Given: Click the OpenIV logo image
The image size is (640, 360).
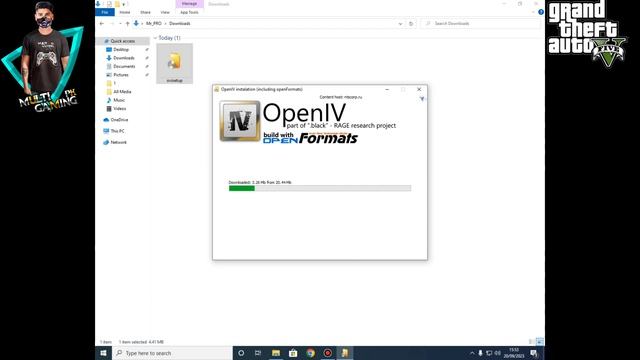Looking at the screenshot, I should coord(240,121).
